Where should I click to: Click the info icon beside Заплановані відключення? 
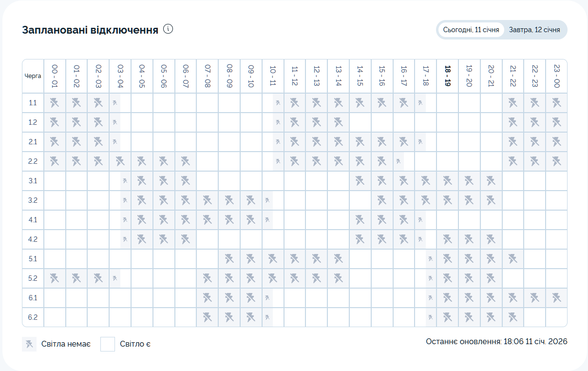(x=168, y=29)
